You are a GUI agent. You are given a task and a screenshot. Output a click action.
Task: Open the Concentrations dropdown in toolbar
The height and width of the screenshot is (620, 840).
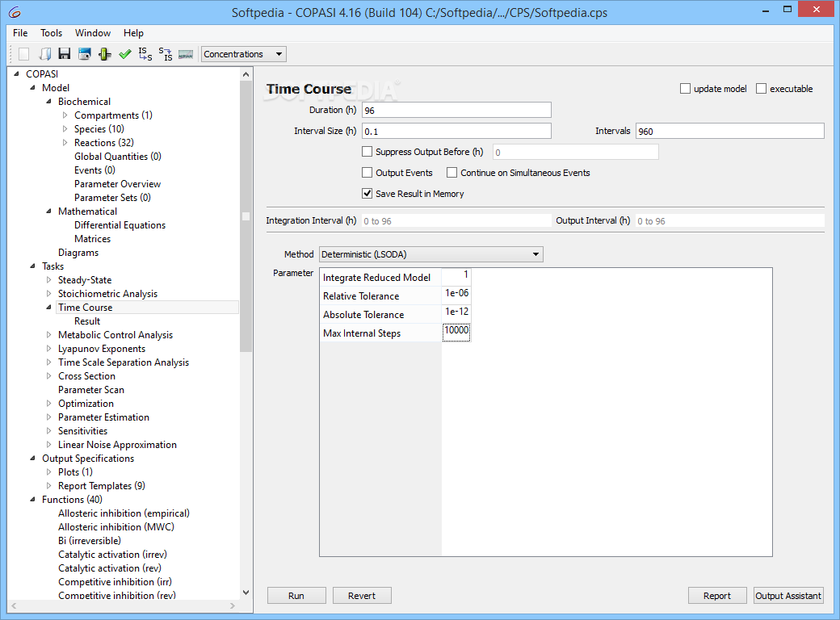pyautogui.click(x=244, y=54)
